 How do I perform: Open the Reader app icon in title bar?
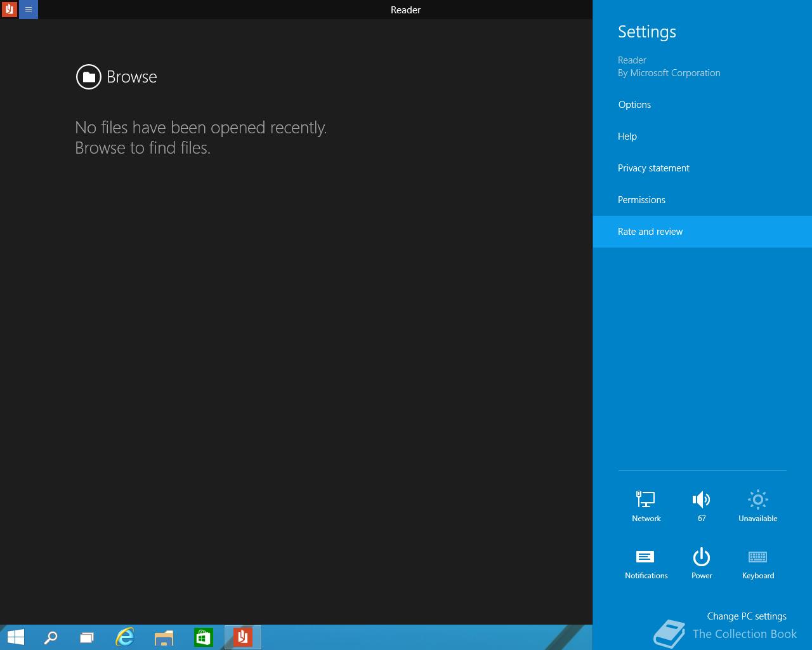click(x=9, y=10)
